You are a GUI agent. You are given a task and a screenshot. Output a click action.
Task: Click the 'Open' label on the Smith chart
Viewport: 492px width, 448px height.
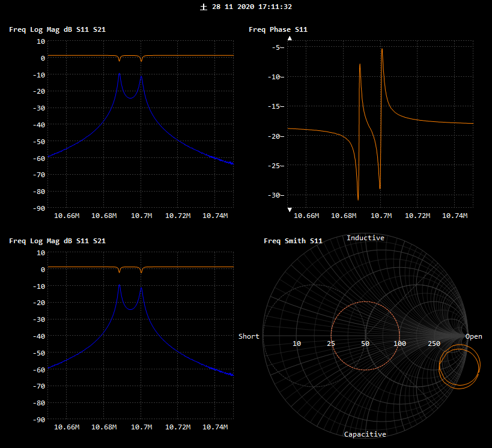pyautogui.click(x=473, y=337)
